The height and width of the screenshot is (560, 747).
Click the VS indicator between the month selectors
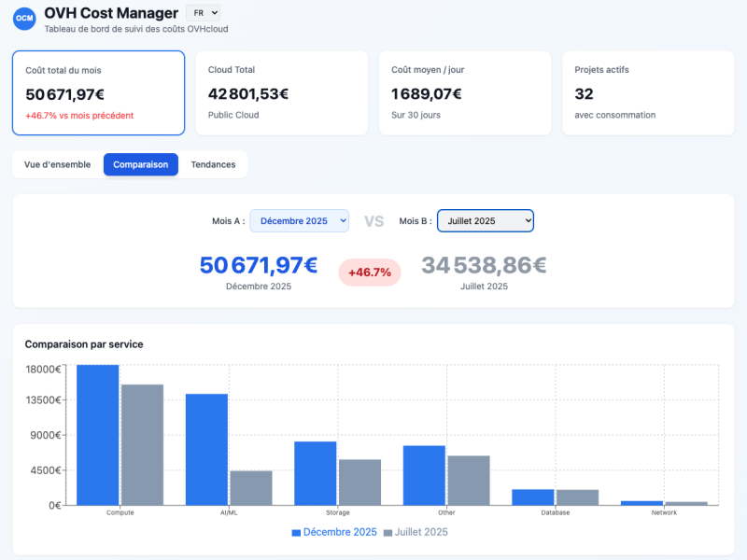373,220
